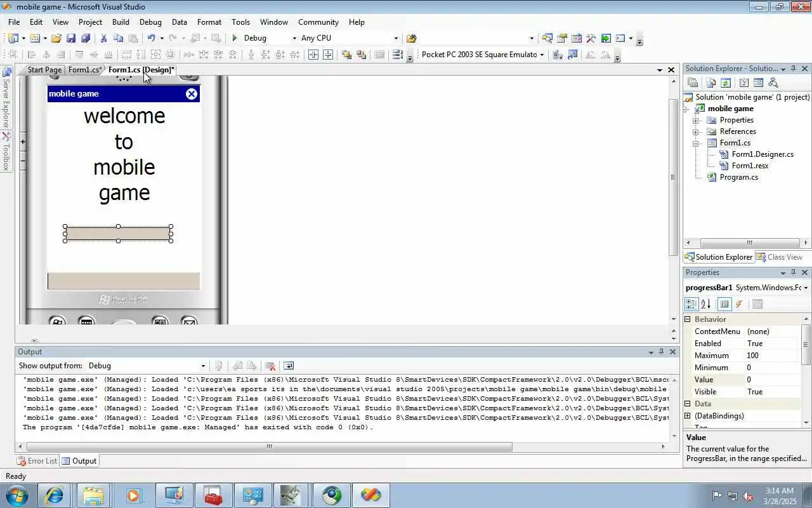Switch Properties to Categorized view
The width and height of the screenshot is (812, 508).
[x=691, y=304]
